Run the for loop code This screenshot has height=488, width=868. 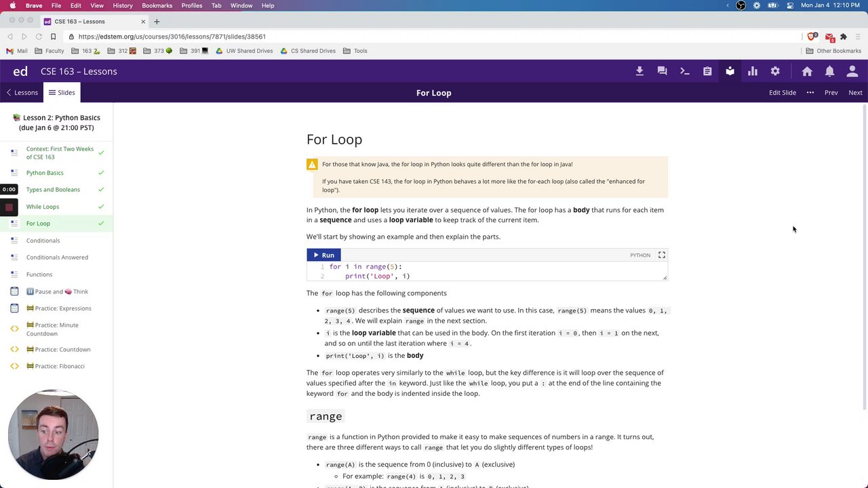pos(323,255)
